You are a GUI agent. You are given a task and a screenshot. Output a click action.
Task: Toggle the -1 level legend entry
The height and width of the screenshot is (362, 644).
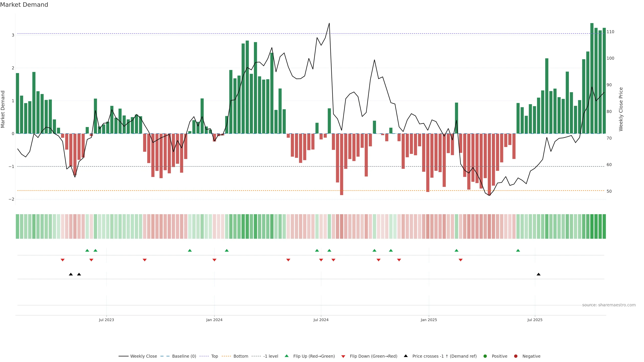(x=271, y=356)
